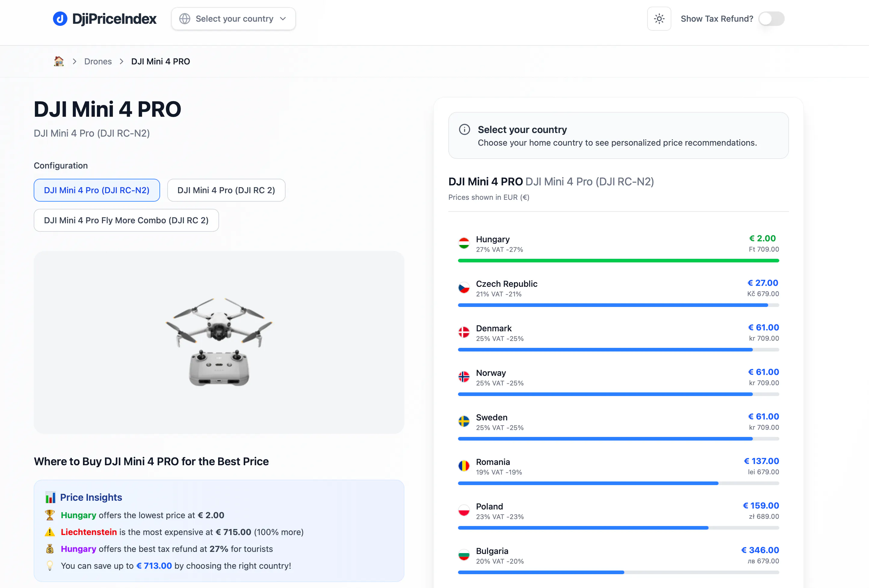869x588 pixels.
Task: Enable the Show Tax Refund switch
Action: point(772,19)
